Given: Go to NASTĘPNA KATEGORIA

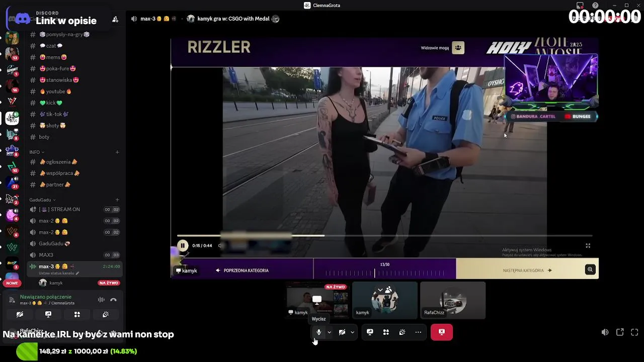Looking at the screenshot, I should 527,270.
